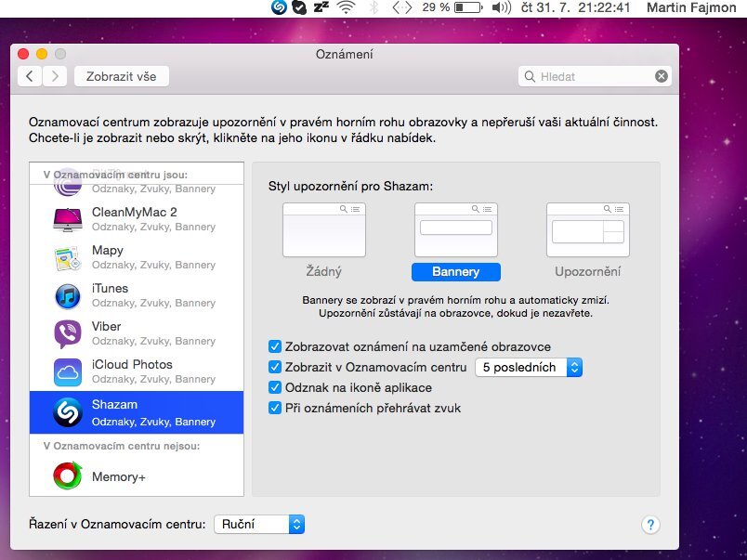Open the Martin Fajmon user menu
747x560 pixels.
click(x=692, y=7)
